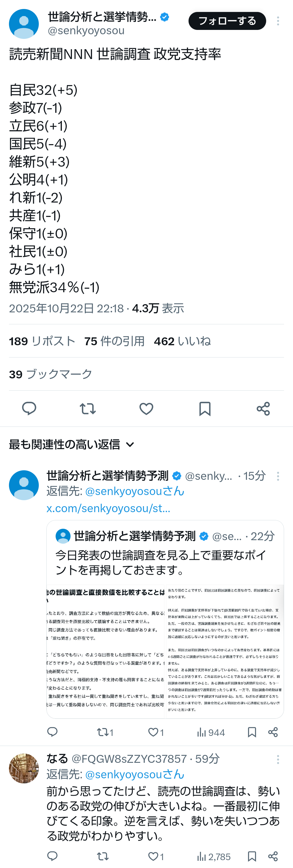Screen dimensions: 293x868
Task: Bookmark なる's reply
Action: click(251, 856)
